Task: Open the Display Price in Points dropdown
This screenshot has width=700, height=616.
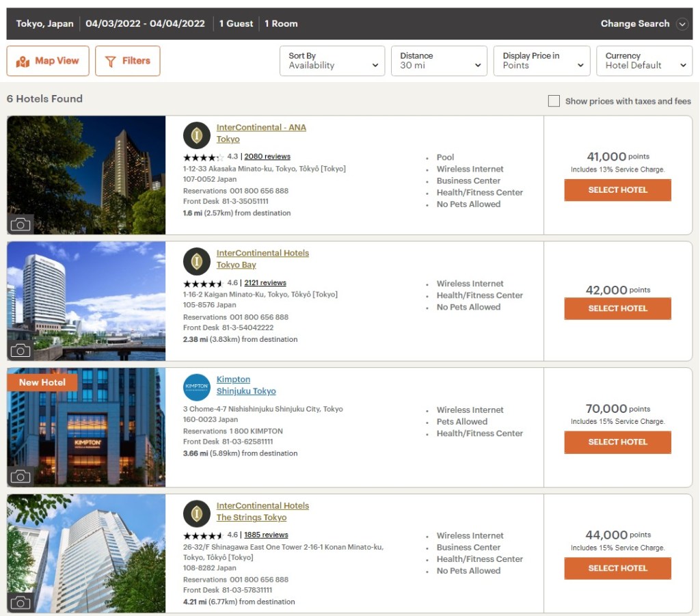Action: coord(541,61)
